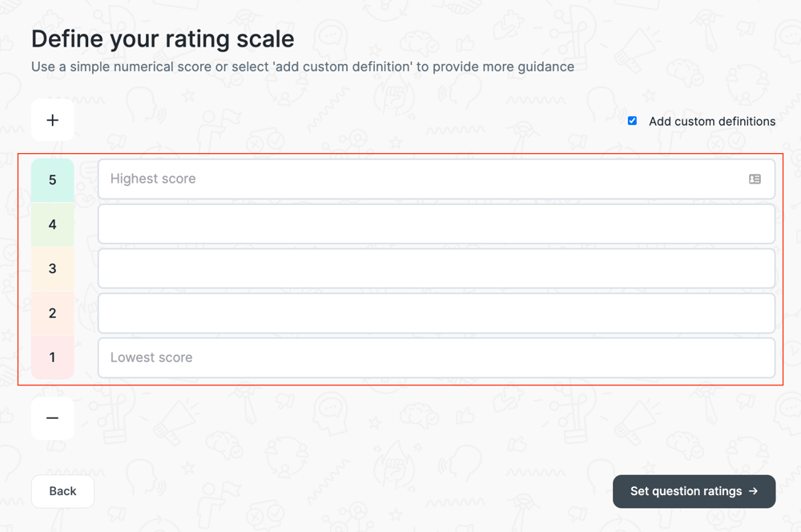Click the plus icon to add a rating level
The image size is (801, 532).
coord(51,119)
